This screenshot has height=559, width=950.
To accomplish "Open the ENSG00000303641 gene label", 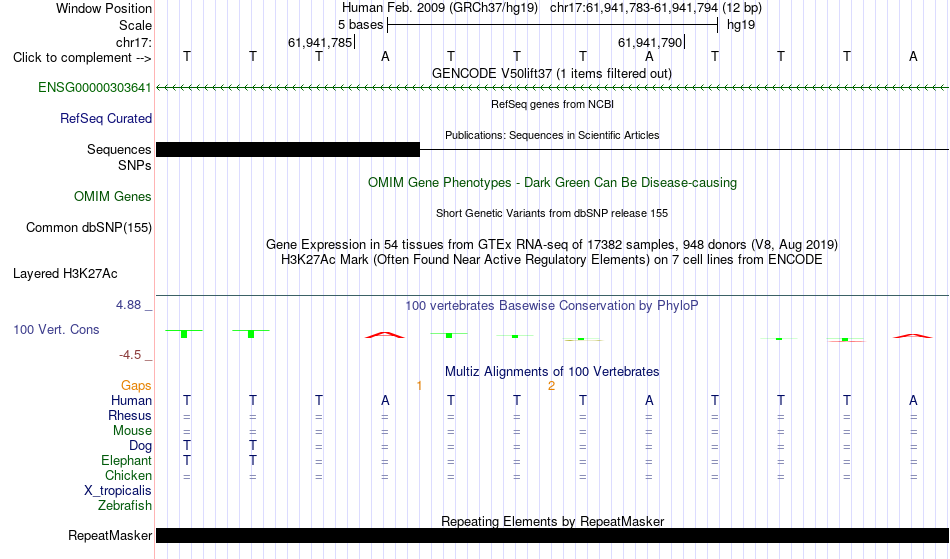I will pyautogui.click(x=95, y=88).
